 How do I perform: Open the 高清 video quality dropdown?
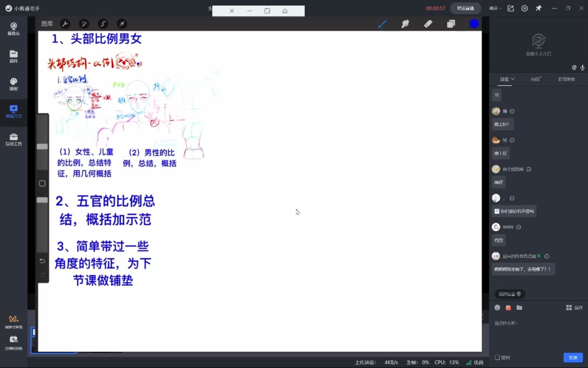coord(495,8)
